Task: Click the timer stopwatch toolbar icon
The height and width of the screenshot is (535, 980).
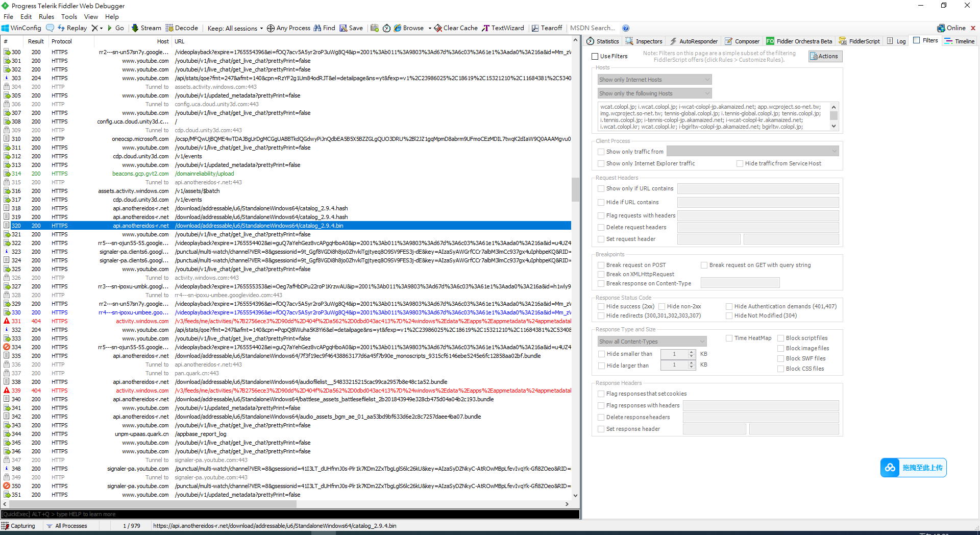Action: tap(386, 28)
